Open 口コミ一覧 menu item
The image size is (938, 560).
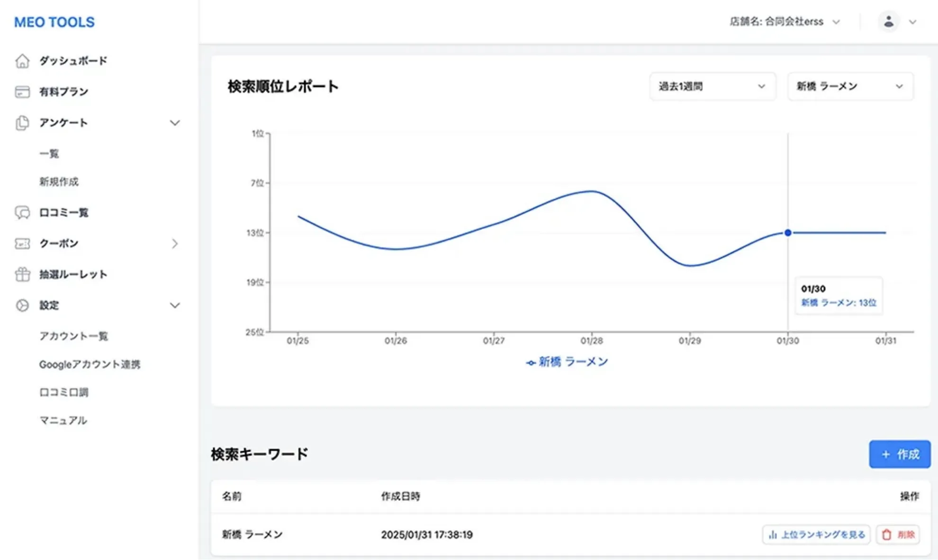(63, 213)
